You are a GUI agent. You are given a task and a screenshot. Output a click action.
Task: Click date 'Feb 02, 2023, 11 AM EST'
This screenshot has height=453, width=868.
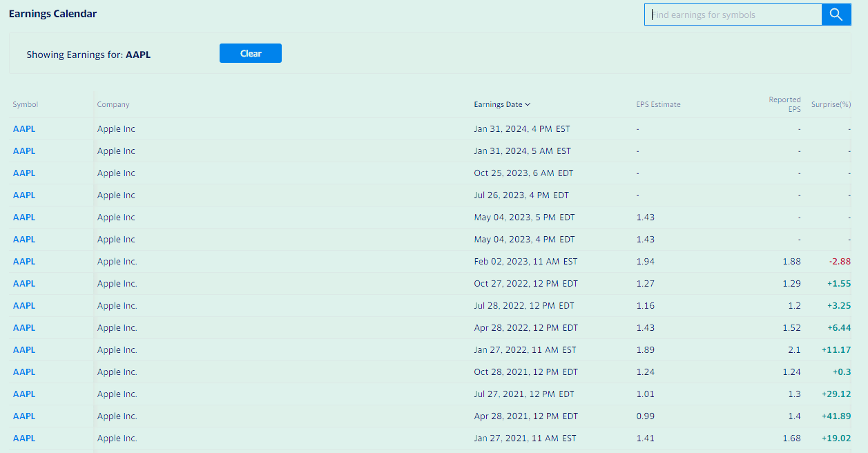(525, 262)
